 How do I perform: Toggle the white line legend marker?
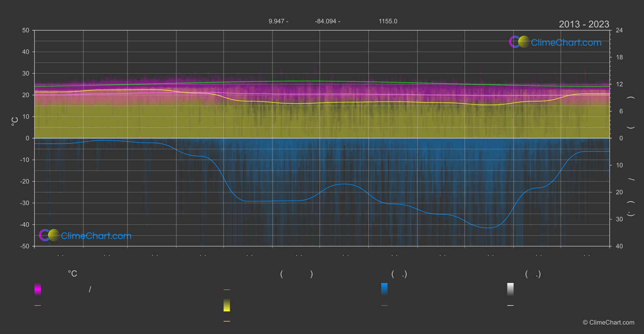point(511,306)
